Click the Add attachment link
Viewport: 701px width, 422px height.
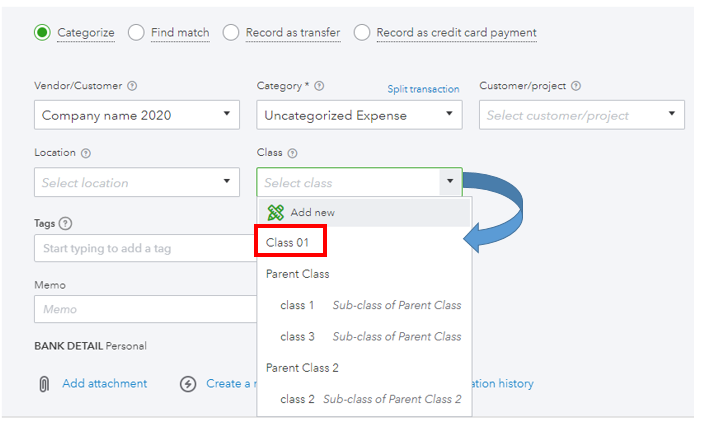[104, 383]
